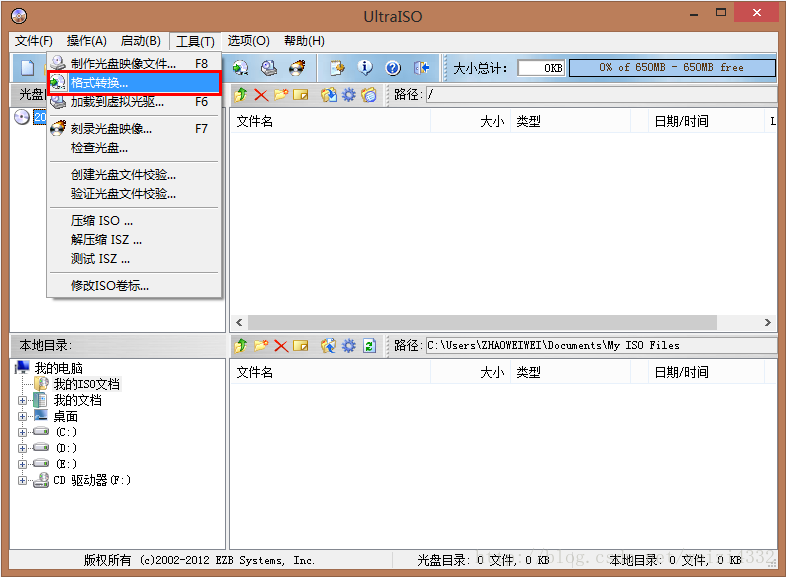Choose 检查光盘... menu entry
The height and width of the screenshot is (577, 786).
[x=134, y=148]
